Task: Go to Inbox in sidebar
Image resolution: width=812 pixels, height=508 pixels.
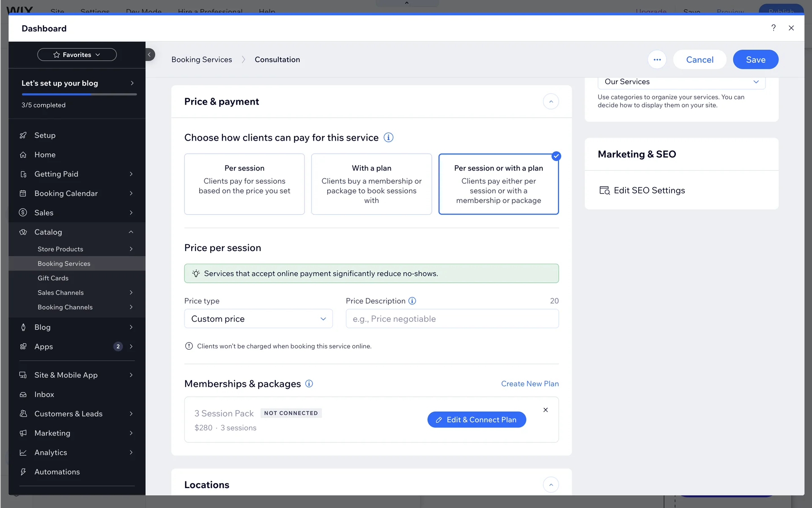Action: click(x=44, y=395)
